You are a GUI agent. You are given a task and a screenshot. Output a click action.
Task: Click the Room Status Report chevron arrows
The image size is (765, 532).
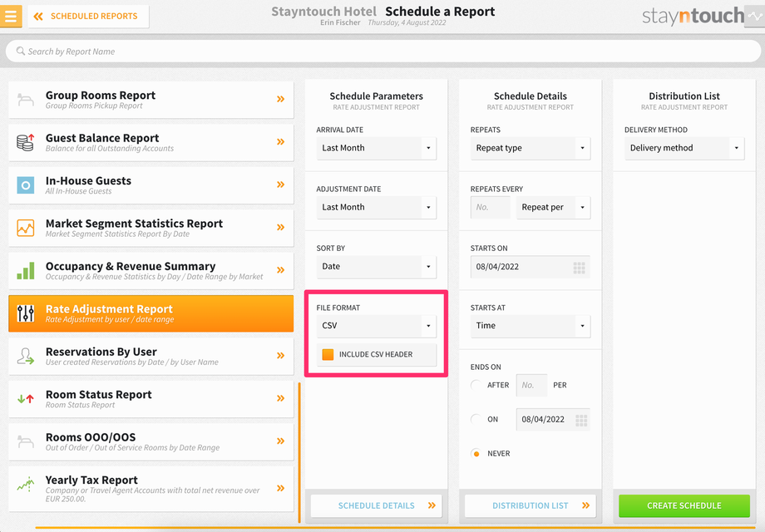point(280,398)
